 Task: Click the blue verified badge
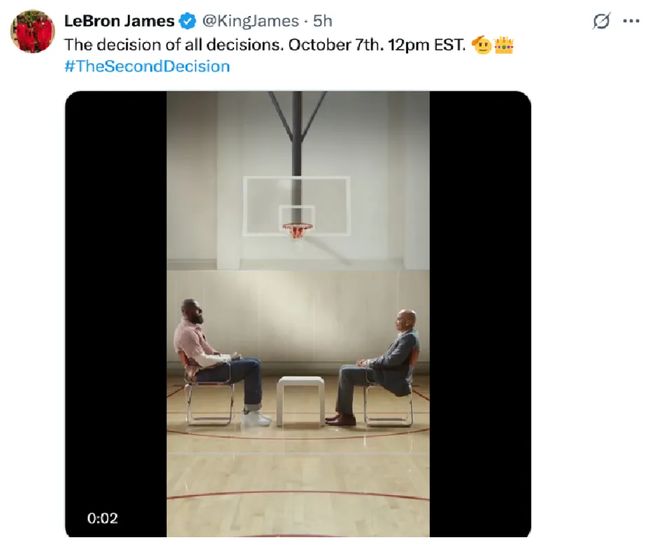pos(188,21)
